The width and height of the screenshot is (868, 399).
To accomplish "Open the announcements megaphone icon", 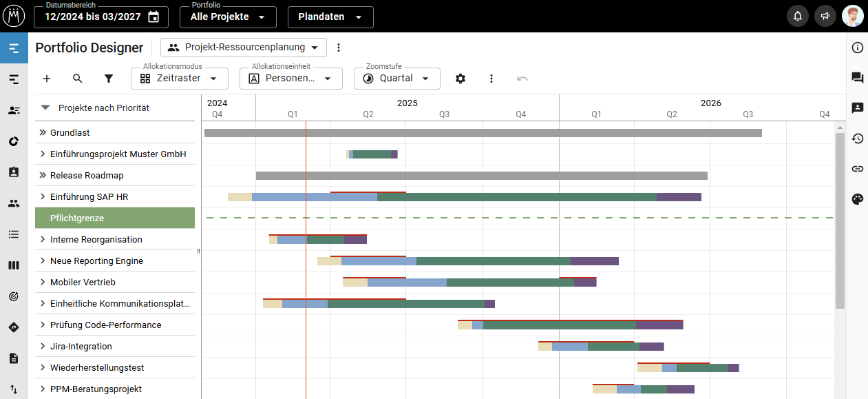I will pos(825,17).
